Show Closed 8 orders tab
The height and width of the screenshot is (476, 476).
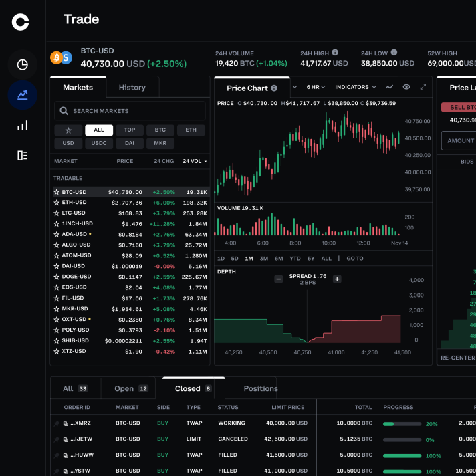coord(193,388)
